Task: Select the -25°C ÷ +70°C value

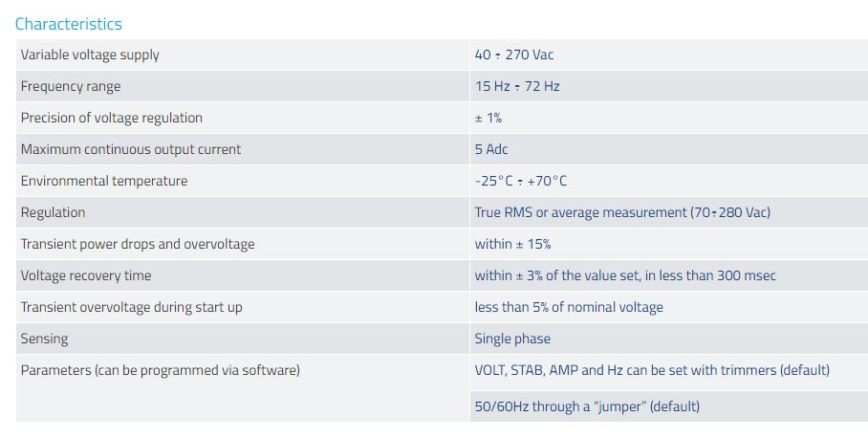Action: click(x=520, y=182)
